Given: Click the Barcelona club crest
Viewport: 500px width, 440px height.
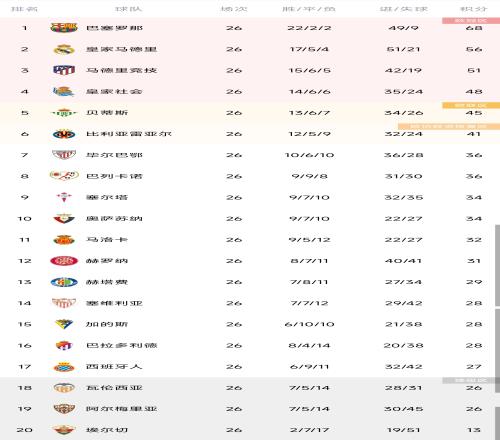Looking at the screenshot, I should (64, 28).
